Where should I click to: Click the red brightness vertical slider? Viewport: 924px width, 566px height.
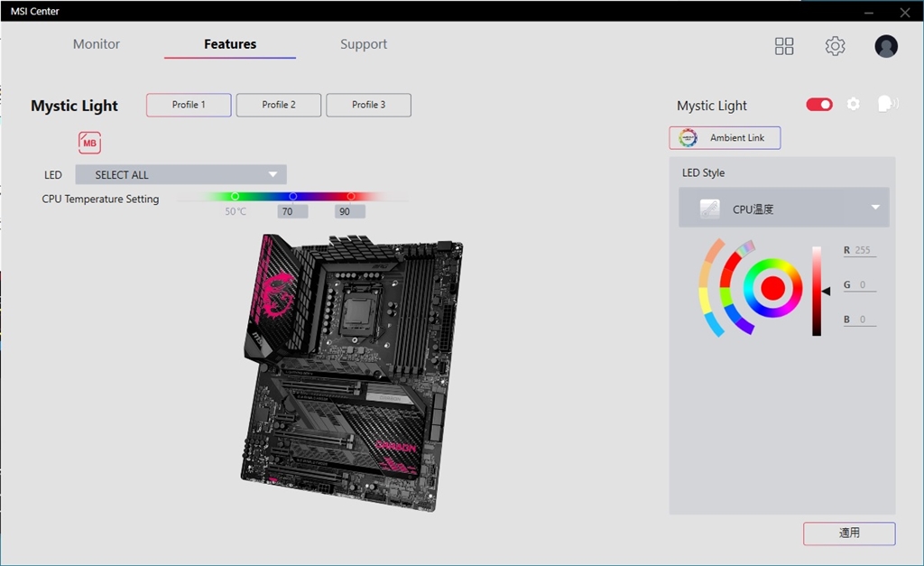(817, 292)
